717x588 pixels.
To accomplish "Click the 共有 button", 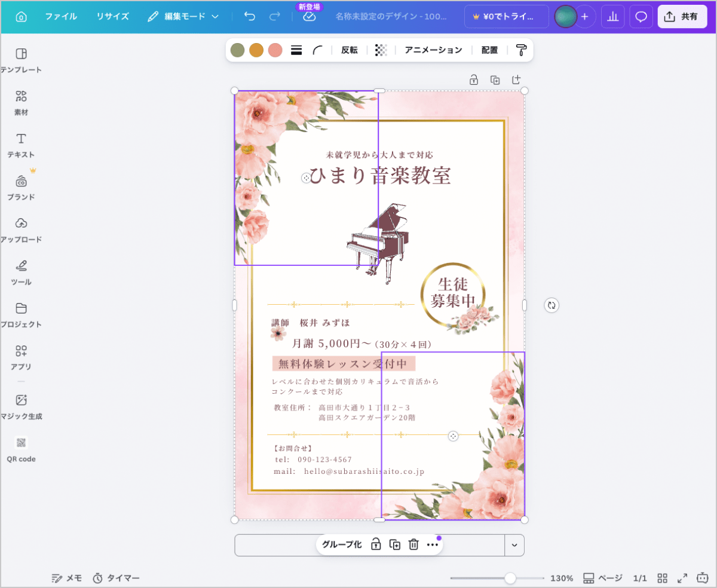I will (x=682, y=16).
